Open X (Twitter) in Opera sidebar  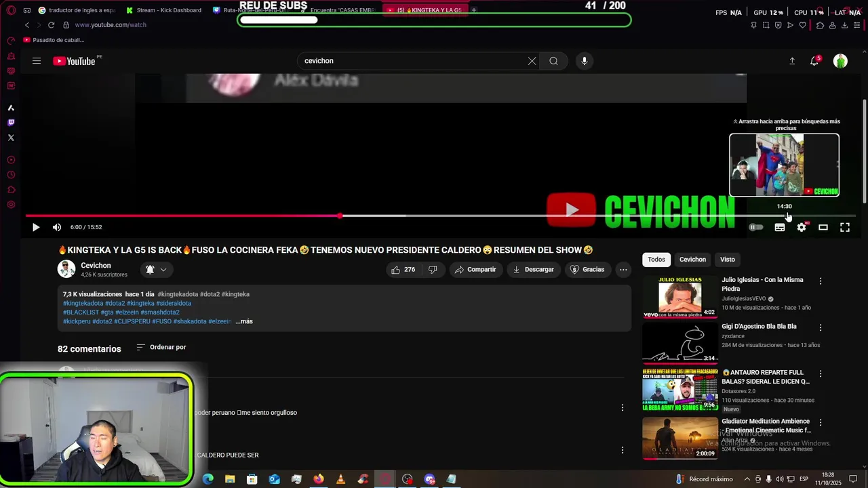[x=11, y=138]
